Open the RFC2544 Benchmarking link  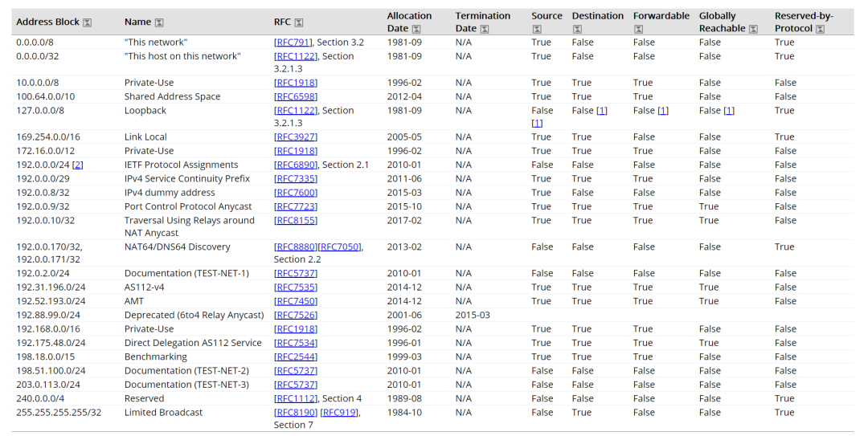tap(296, 357)
